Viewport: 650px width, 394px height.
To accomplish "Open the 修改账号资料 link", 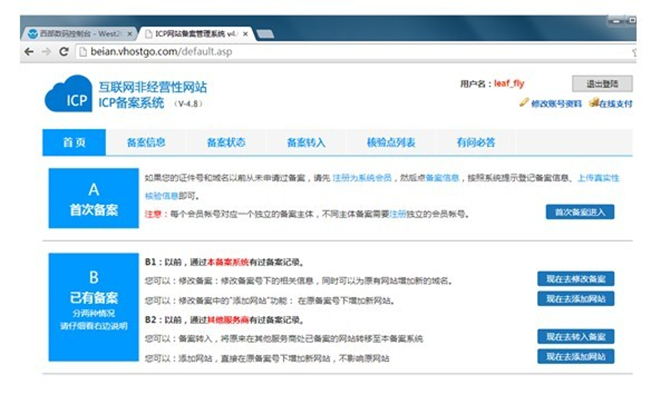I will point(556,104).
